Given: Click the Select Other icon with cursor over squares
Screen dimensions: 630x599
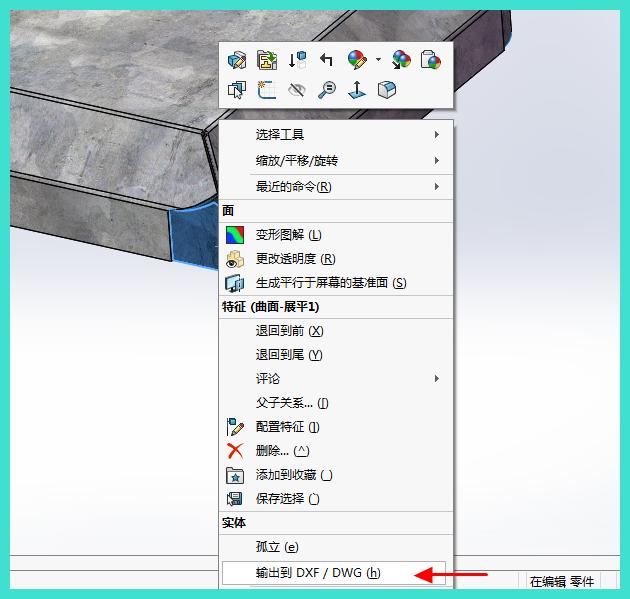Looking at the screenshot, I should (x=237, y=90).
